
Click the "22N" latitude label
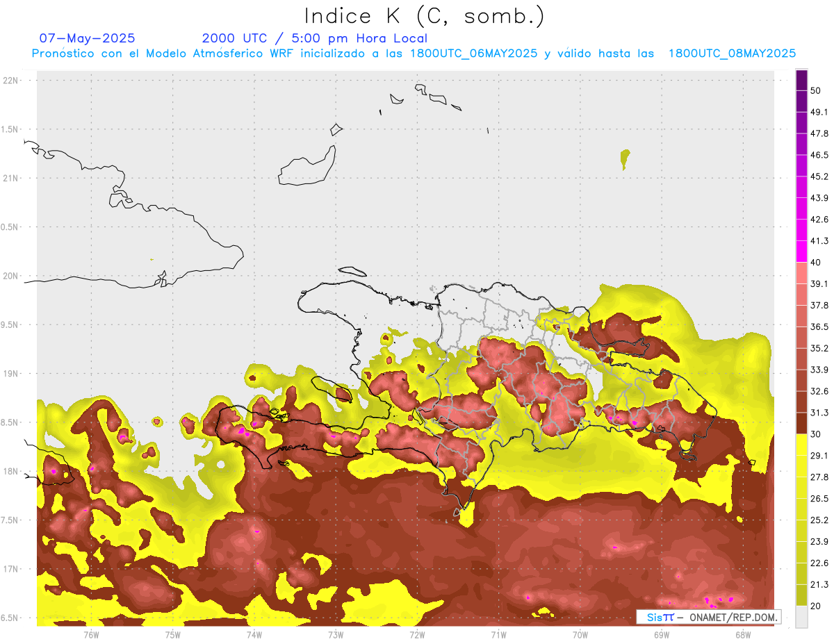pyautogui.click(x=12, y=80)
